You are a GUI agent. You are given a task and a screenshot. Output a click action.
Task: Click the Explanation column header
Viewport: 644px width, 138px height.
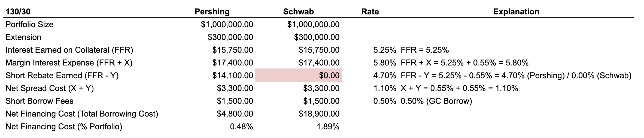[x=516, y=12]
